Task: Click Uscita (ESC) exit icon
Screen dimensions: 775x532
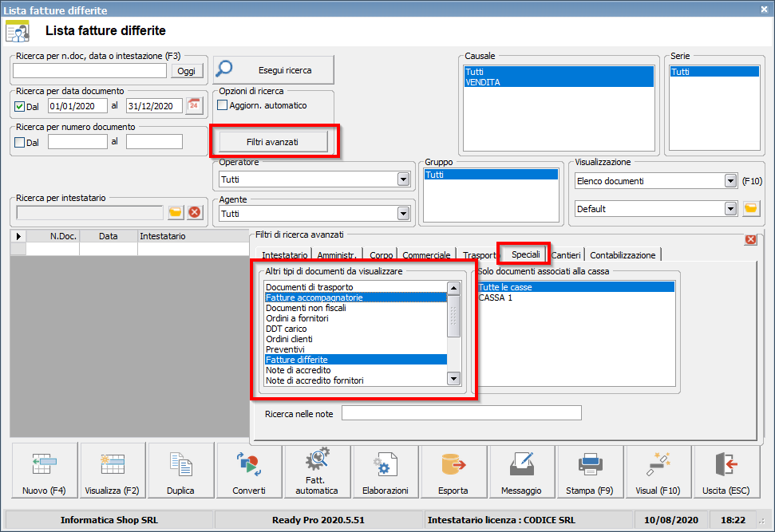Action: tap(726, 471)
